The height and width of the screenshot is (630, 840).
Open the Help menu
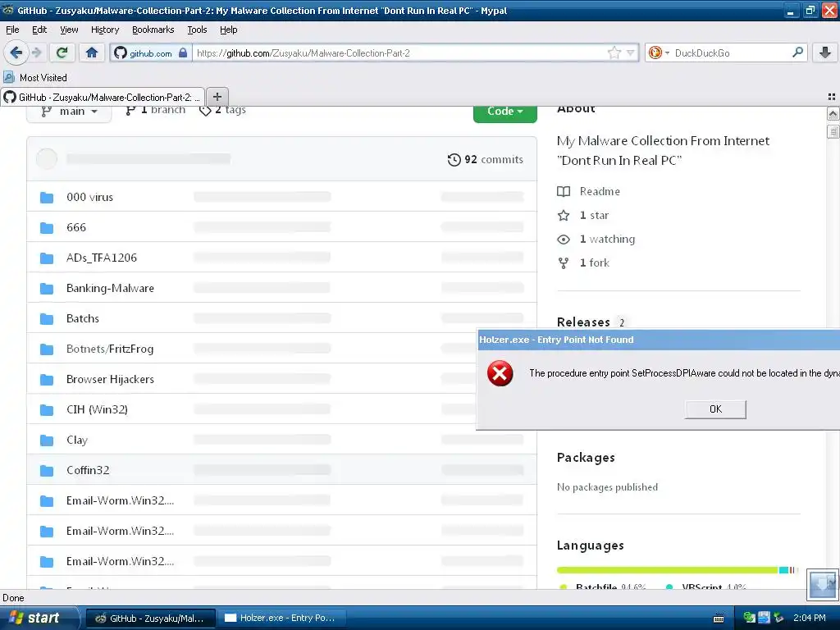click(228, 30)
